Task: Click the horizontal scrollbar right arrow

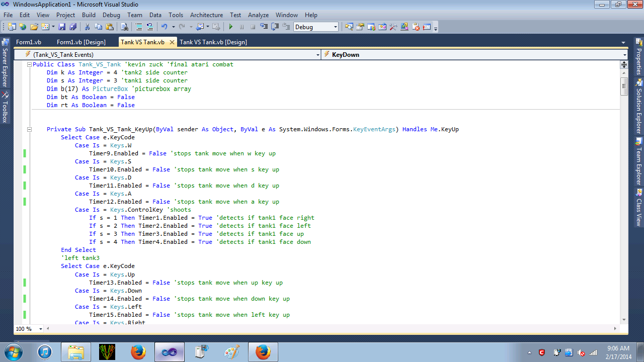Action: pyautogui.click(x=615, y=328)
